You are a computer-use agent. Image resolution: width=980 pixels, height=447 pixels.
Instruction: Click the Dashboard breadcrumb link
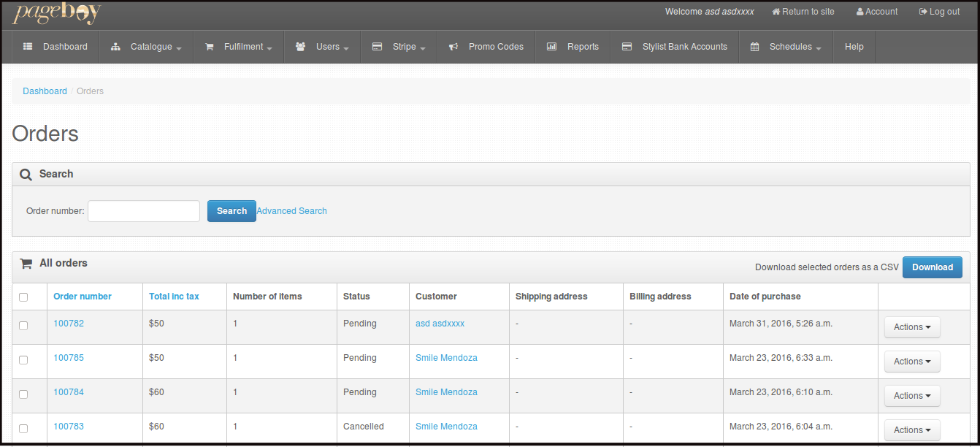(x=45, y=91)
